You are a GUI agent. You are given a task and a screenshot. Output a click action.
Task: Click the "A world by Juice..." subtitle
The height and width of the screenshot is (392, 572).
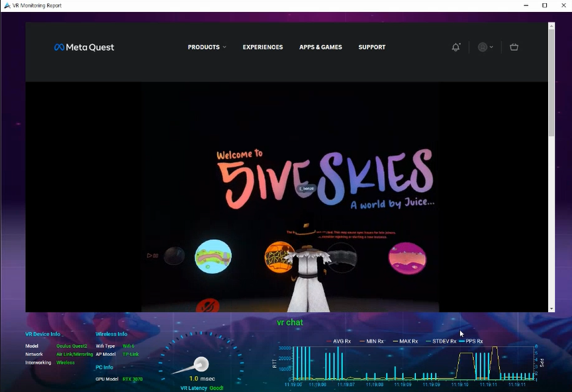pyautogui.click(x=393, y=203)
